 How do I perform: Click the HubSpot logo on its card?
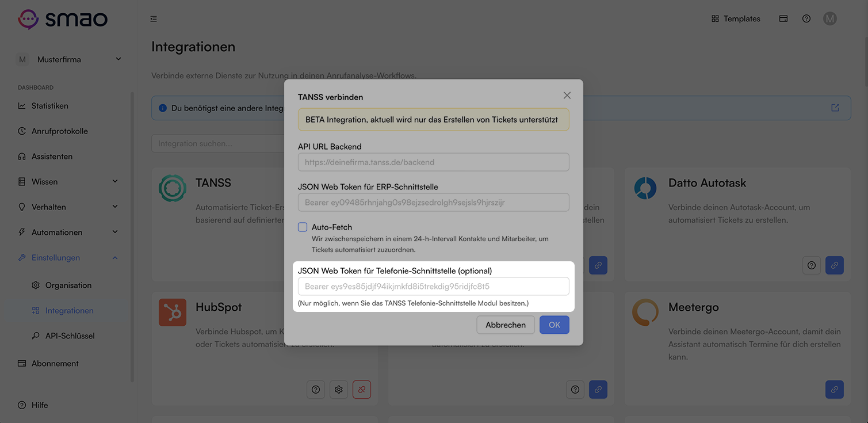click(x=173, y=313)
